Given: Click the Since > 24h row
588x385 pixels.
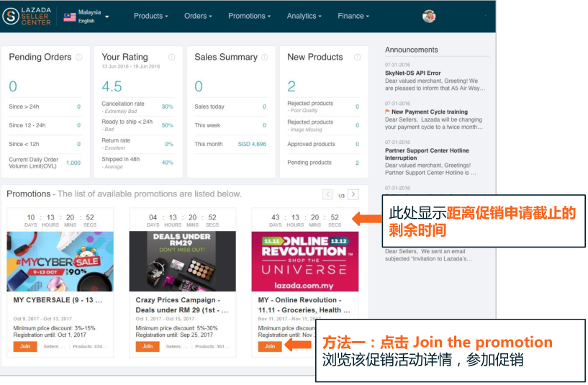Looking at the screenshot, I should 45,107.
